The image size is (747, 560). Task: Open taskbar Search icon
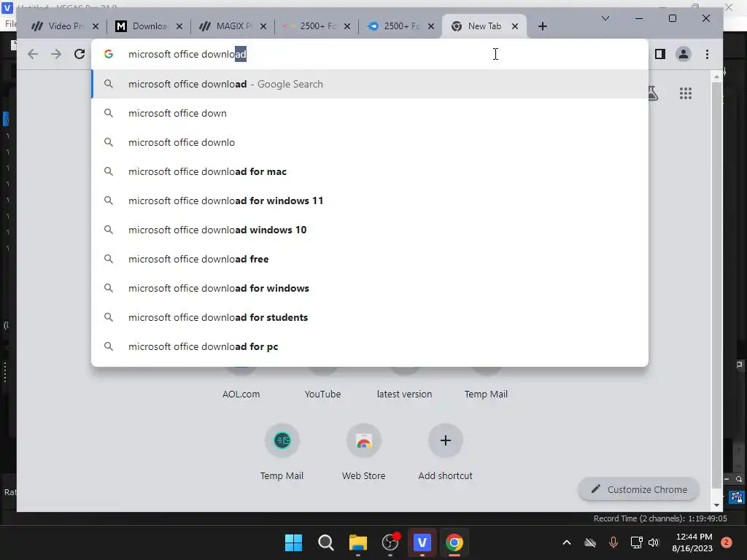pyautogui.click(x=326, y=542)
